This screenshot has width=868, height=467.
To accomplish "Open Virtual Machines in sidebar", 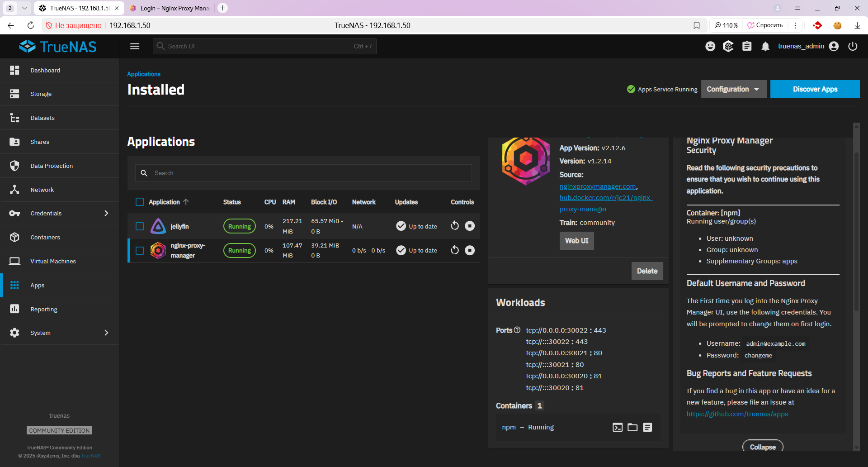I will (x=53, y=261).
